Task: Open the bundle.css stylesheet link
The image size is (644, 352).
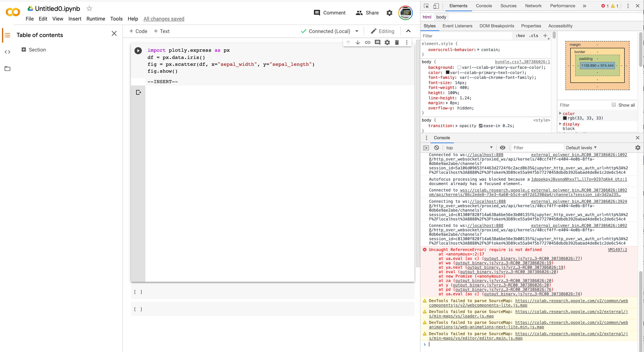Action: (522, 62)
